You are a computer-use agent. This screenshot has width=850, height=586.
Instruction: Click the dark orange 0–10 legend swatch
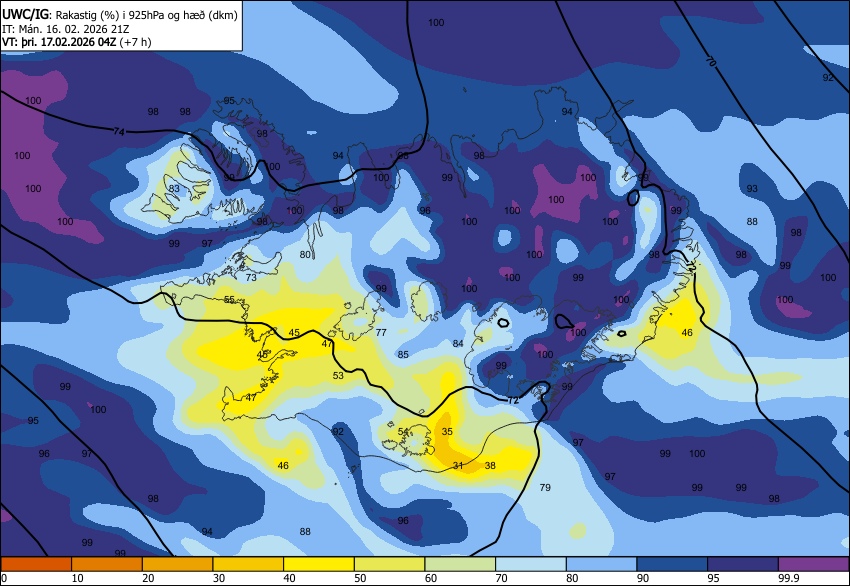(x=36, y=564)
